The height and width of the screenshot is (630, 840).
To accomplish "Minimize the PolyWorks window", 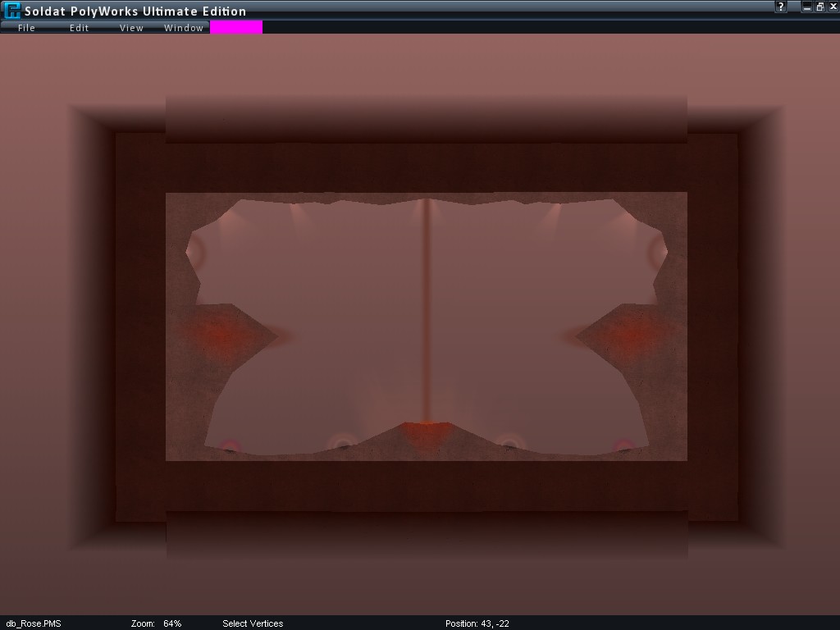I will point(807,7).
